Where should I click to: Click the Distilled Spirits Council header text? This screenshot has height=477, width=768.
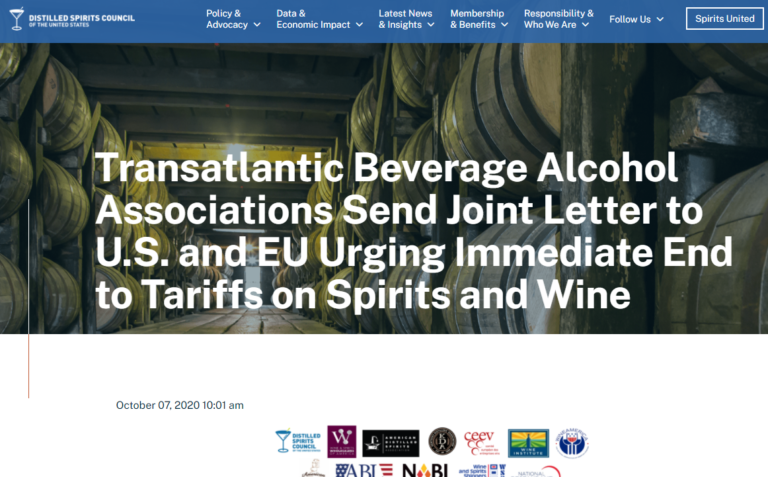[x=81, y=20]
